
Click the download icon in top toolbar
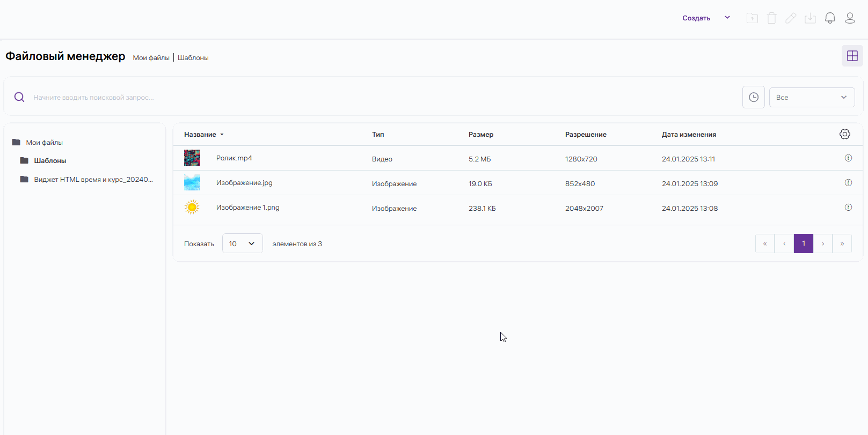tap(810, 18)
